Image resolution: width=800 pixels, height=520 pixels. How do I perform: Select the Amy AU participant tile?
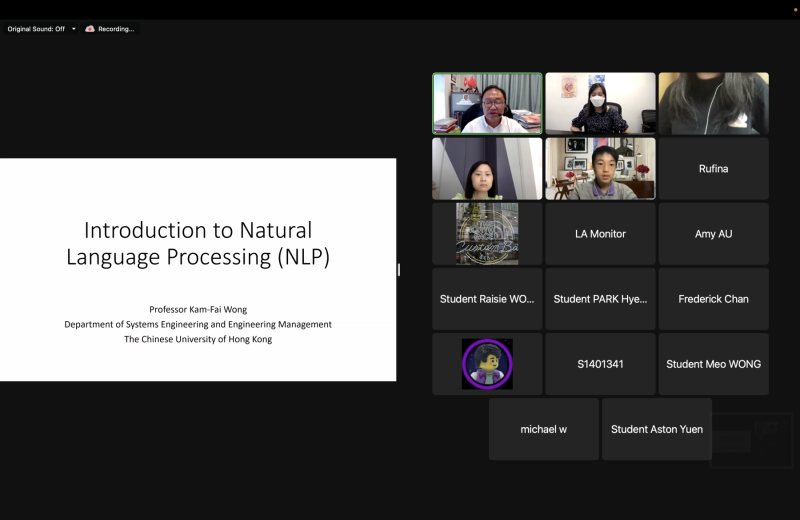(714, 234)
